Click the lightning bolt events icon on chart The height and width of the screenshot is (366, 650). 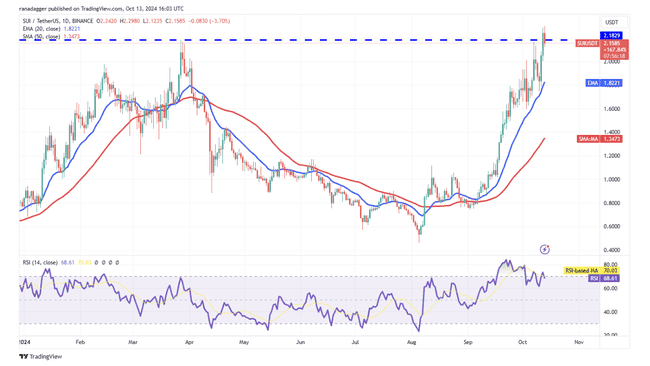pyautogui.click(x=544, y=250)
